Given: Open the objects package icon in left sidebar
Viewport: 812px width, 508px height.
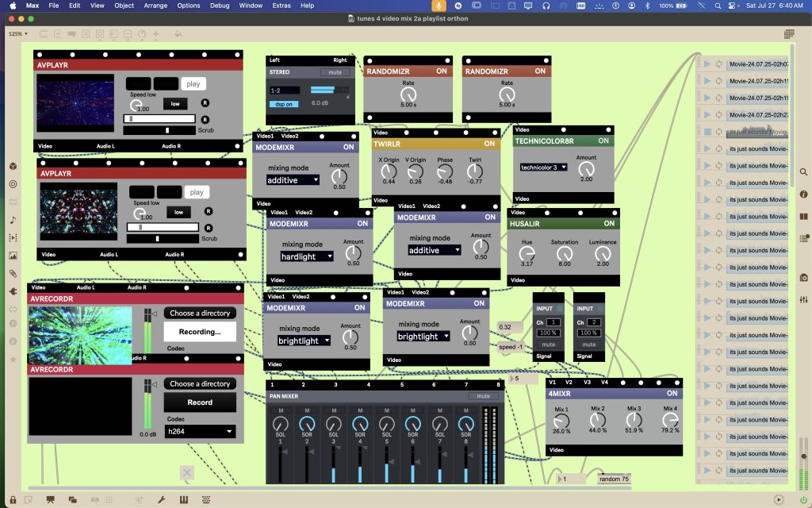Looking at the screenshot, I should pyautogui.click(x=13, y=167).
